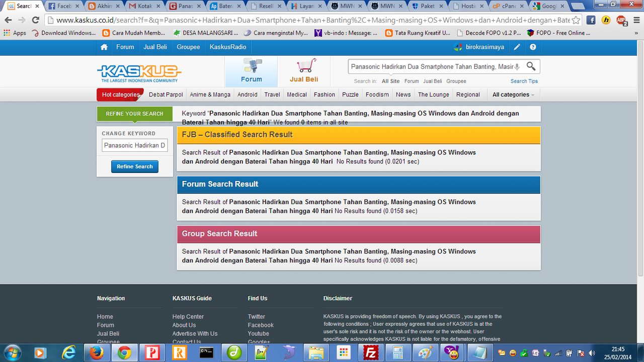Open the 'Tata Ruang Kreatif' bookmark
The width and height of the screenshot is (644, 362).
418,33
